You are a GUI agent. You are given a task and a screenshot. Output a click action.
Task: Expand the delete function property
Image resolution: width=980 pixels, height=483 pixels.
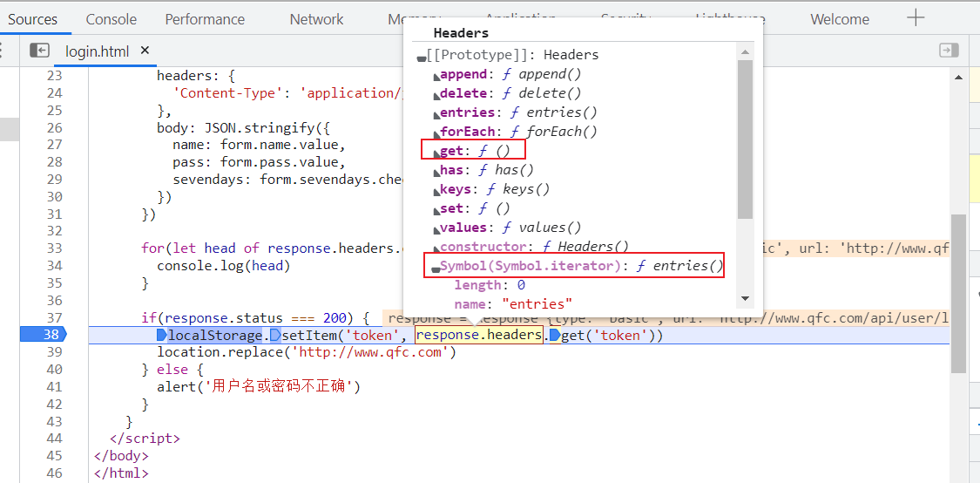[437, 95]
